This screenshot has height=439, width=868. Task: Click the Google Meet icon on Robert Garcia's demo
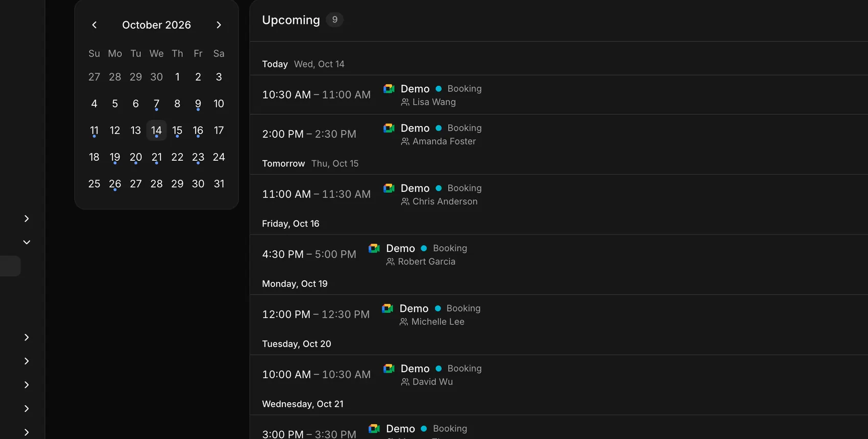(x=374, y=248)
